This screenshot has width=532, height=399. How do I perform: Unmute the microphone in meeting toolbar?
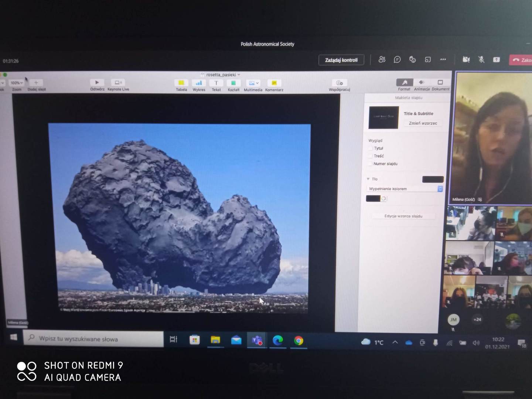(481, 59)
